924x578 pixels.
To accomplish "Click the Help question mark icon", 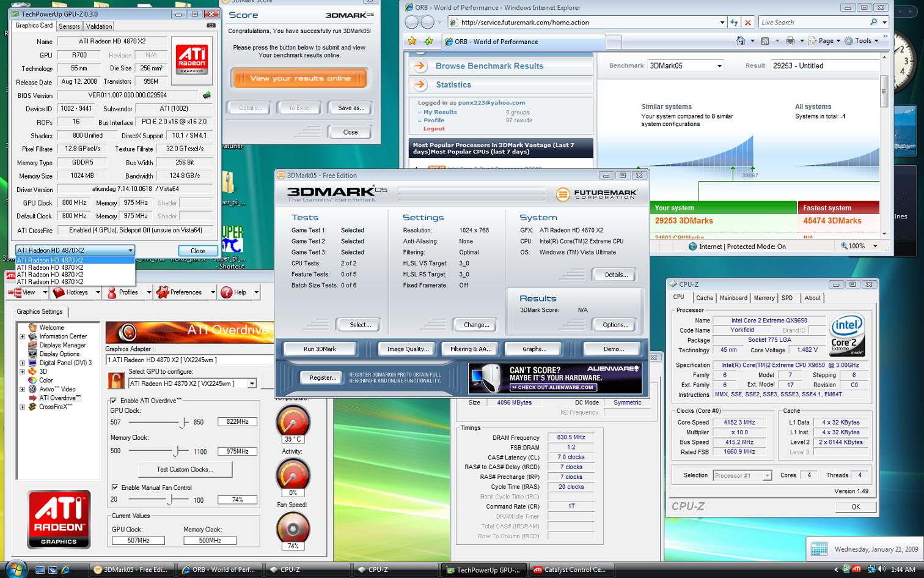I will click(x=226, y=292).
